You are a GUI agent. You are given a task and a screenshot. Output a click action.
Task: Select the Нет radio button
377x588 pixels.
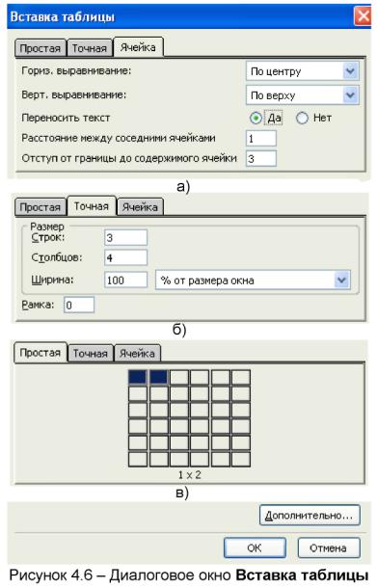[302, 119]
